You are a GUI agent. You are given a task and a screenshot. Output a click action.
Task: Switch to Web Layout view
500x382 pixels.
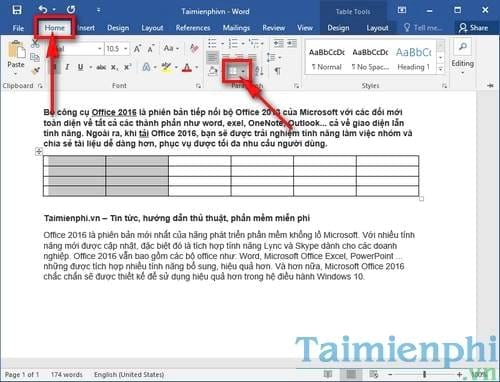tap(374, 374)
